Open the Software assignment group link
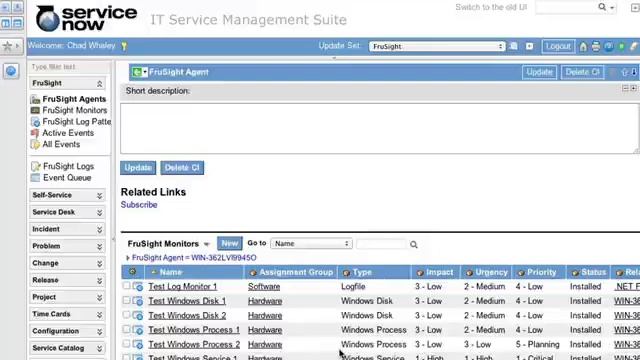 click(x=264, y=287)
